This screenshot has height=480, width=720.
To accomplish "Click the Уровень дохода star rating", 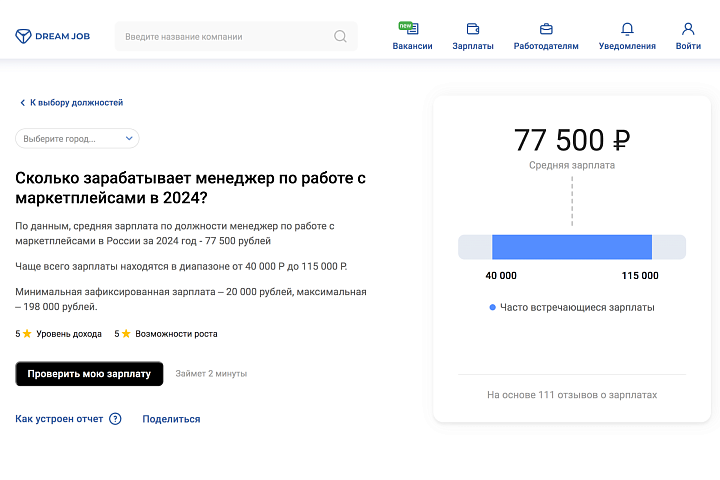I will coord(27,334).
